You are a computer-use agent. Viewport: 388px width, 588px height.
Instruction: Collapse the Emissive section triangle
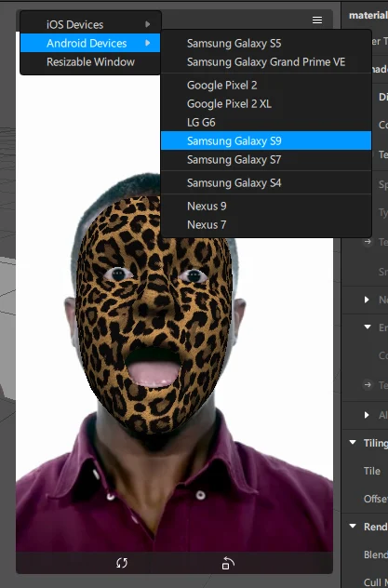point(368,327)
